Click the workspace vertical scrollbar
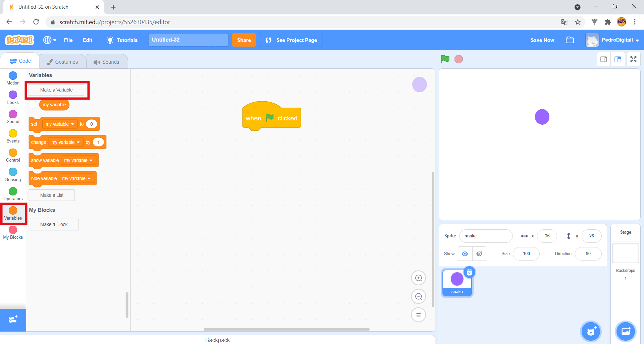Screen dimensions: 644x344 point(433,239)
